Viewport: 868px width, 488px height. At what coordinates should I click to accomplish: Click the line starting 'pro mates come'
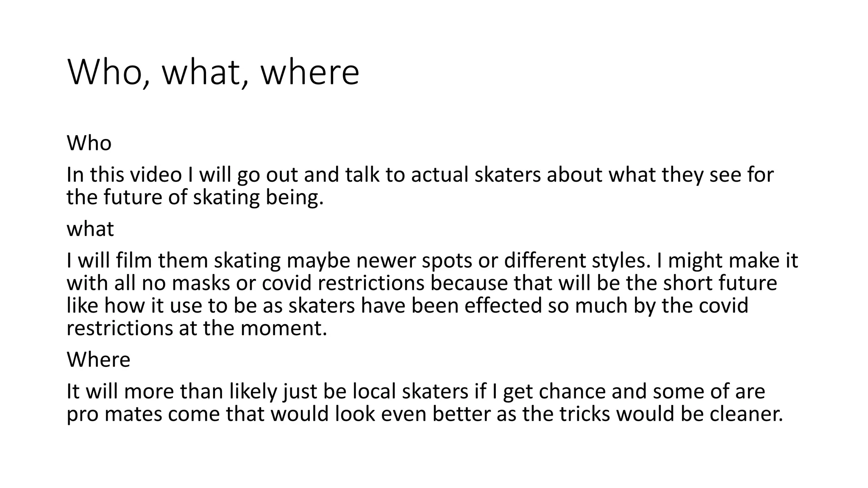[425, 414]
